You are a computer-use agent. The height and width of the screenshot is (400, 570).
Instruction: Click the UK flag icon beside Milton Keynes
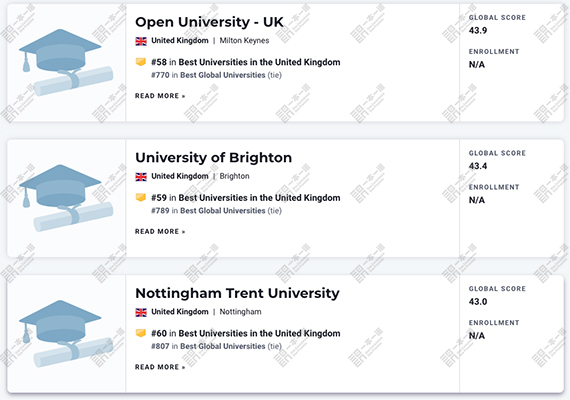tap(141, 41)
